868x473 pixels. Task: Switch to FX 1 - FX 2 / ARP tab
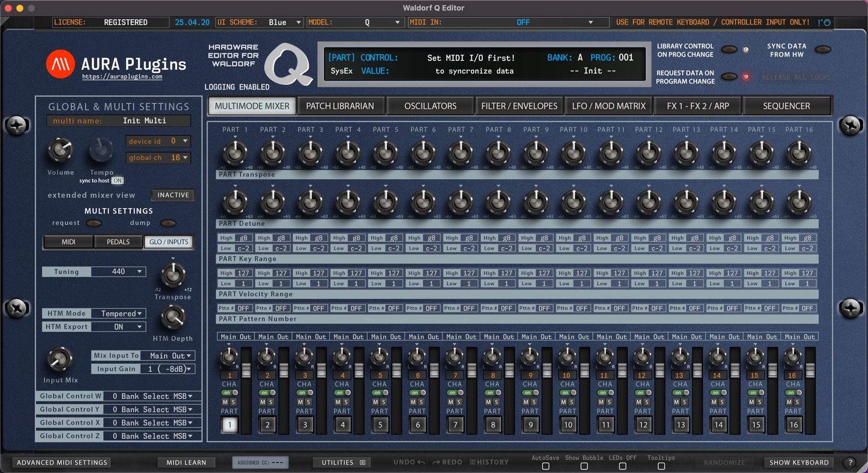tap(698, 106)
